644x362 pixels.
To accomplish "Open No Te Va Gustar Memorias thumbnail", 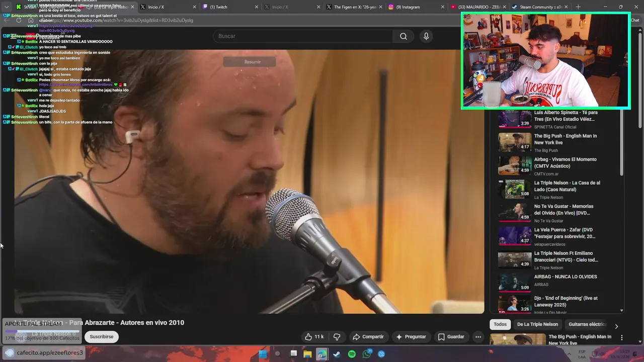I will 515,213.
